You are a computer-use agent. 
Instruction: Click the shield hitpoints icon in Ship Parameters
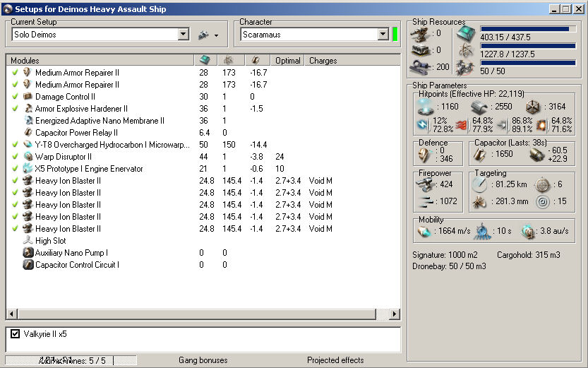point(426,107)
